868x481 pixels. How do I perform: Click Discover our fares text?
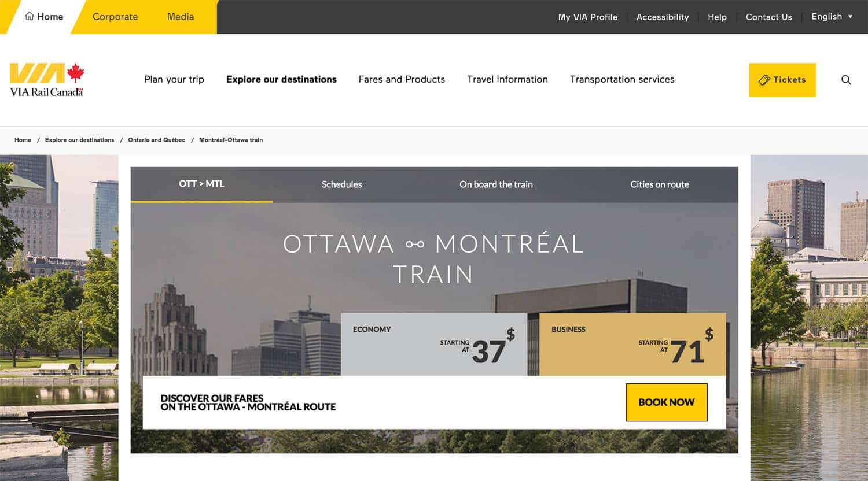[x=248, y=402]
